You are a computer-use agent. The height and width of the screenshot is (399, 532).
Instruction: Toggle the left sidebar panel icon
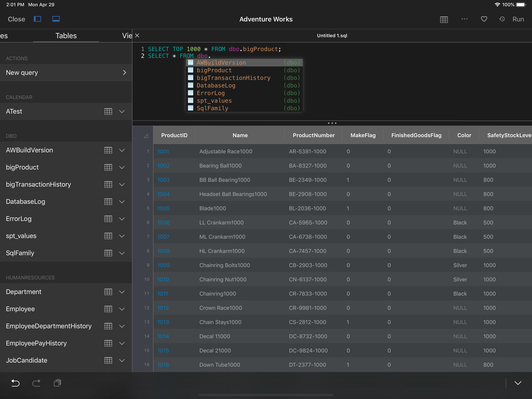[37, 19]
